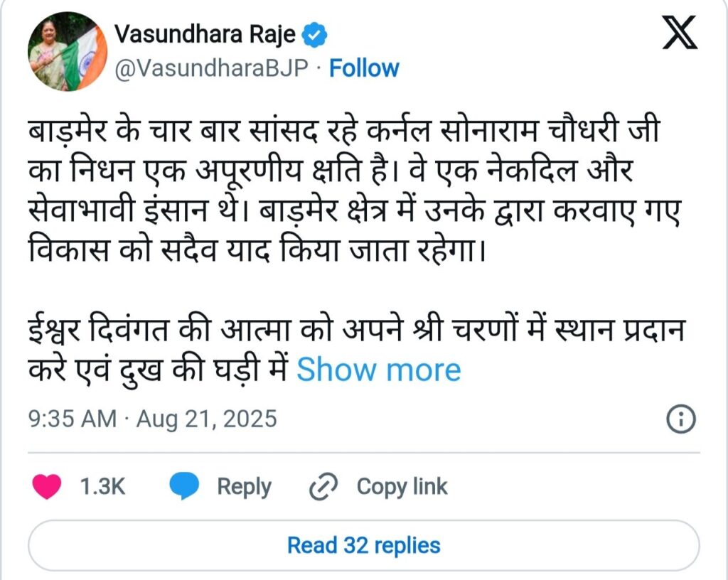
Task: Click the Reply text label
Action: click(x=244, y=487)
